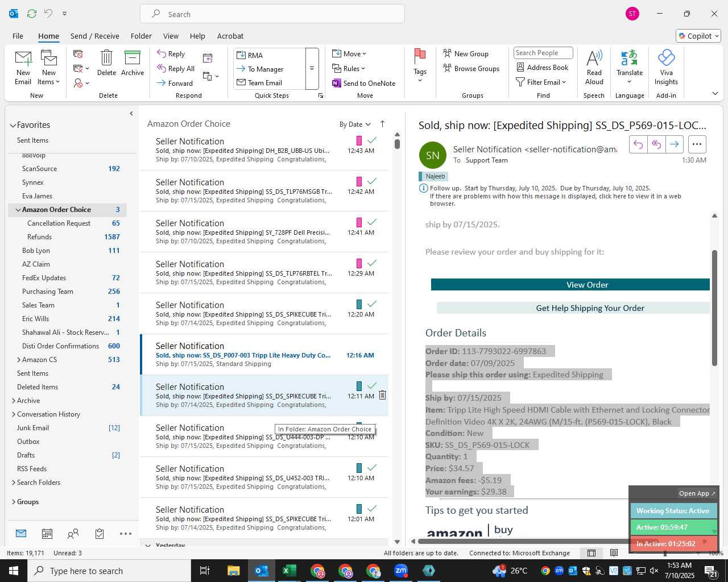Screen dimensions: 728x582
Task: Toggle the follow-up checkmark on 12:43 AM message
Action: click(x=372, y=140)
